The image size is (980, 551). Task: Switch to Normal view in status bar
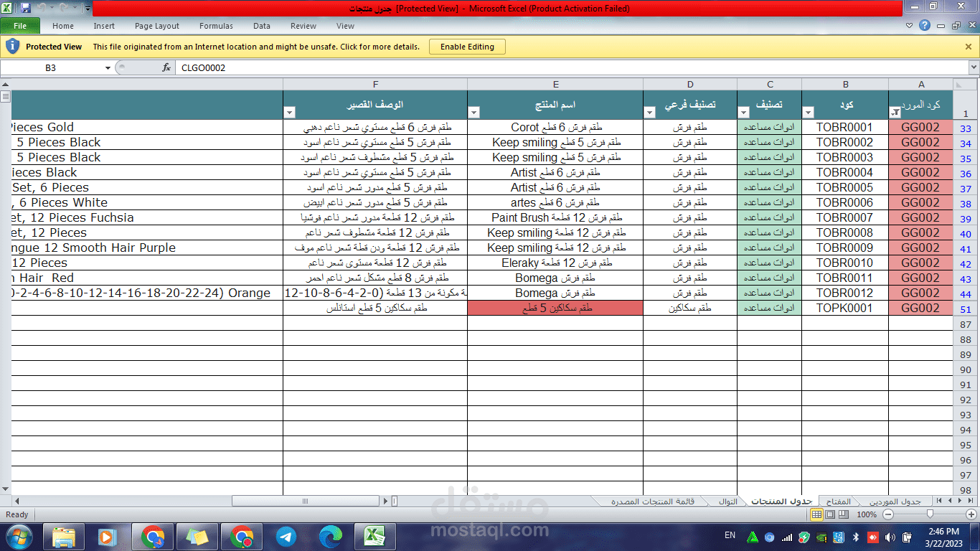[x=817, y=514]
